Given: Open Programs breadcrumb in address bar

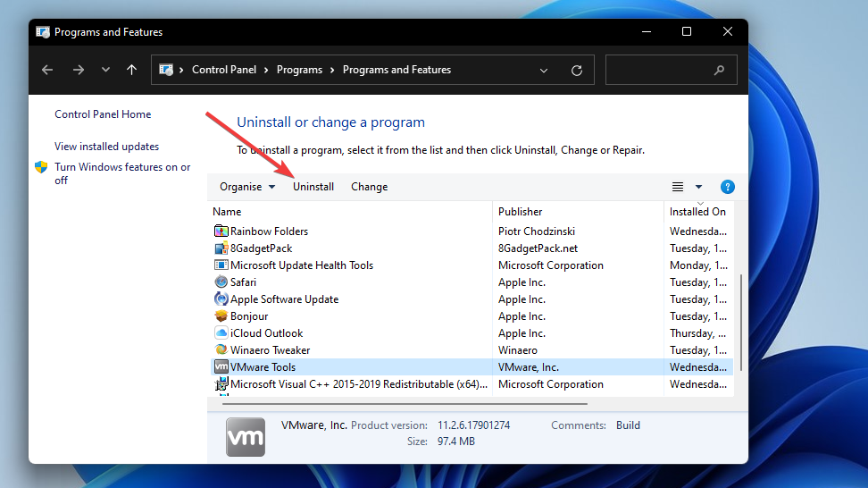Looking at the screenshot, I should point(299,70).
